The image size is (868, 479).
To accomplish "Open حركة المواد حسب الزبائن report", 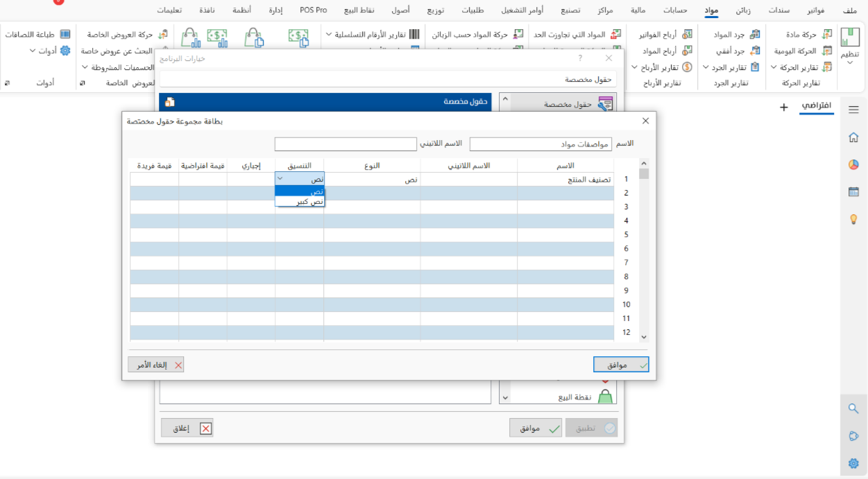I will click(x=476, y=34).
